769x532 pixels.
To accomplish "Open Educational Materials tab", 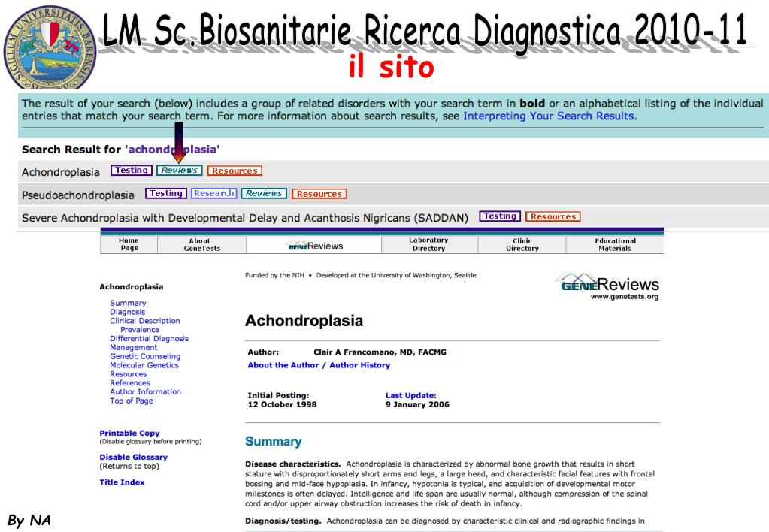I will point(615,245).
